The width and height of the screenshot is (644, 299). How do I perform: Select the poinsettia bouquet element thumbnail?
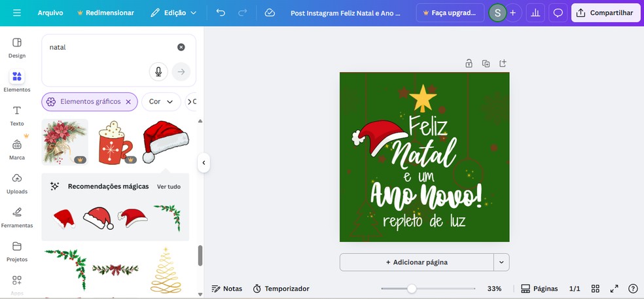click(65, 142)
